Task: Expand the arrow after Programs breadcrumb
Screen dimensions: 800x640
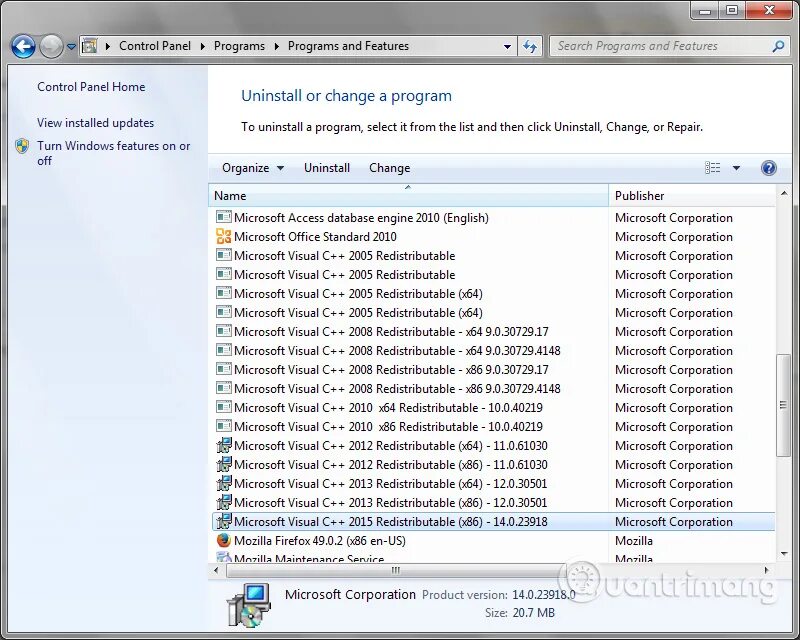Action: (277, 46)
